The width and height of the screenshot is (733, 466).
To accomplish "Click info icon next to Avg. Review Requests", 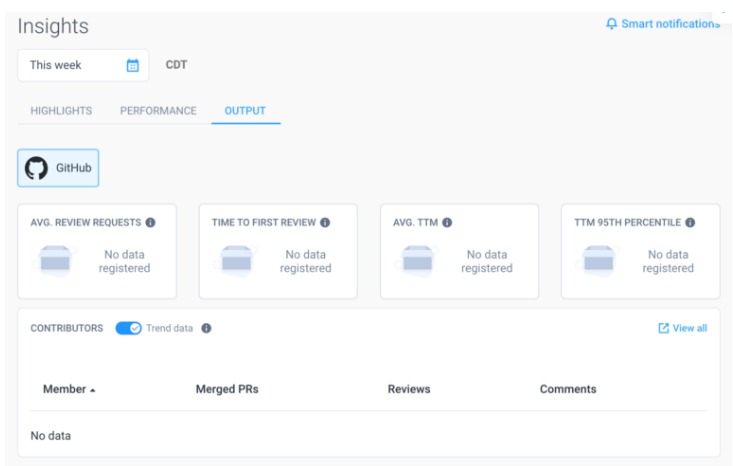I will click(x=150, y=222).
